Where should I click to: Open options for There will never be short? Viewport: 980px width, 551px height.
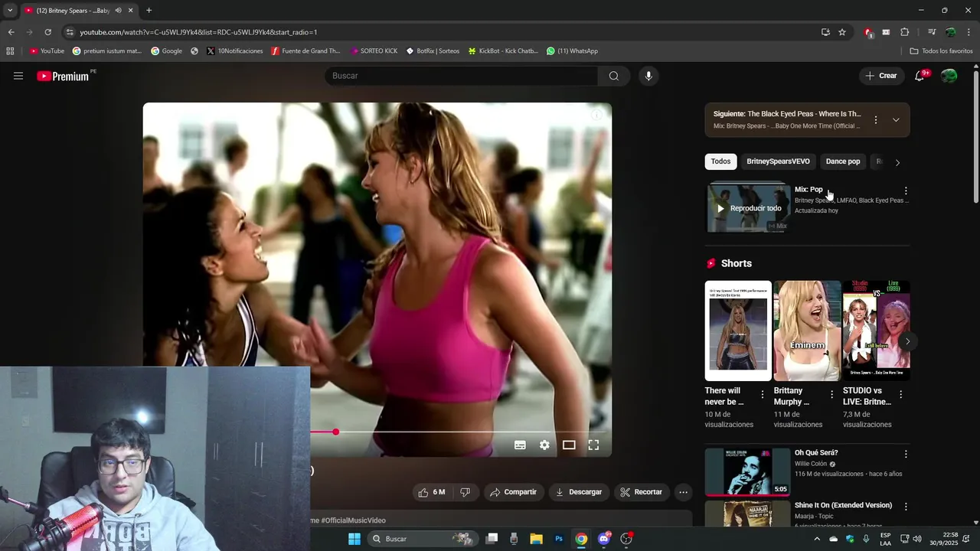pos(762,395)
